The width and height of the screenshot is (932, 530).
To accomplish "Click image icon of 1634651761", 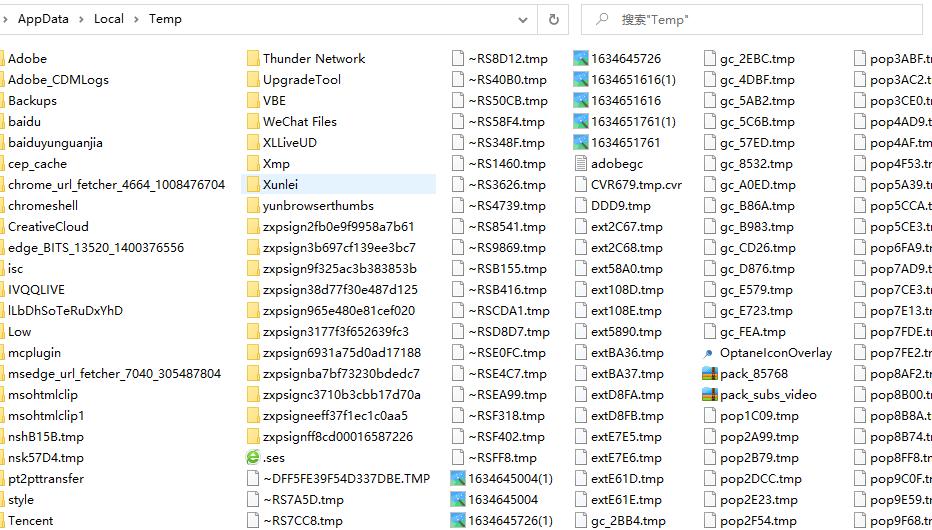I will click(x=580, y=143).
